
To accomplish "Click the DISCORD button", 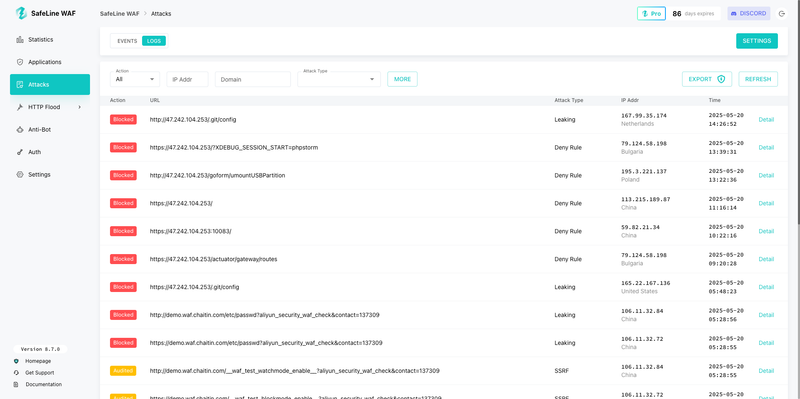I will (748, 14).
